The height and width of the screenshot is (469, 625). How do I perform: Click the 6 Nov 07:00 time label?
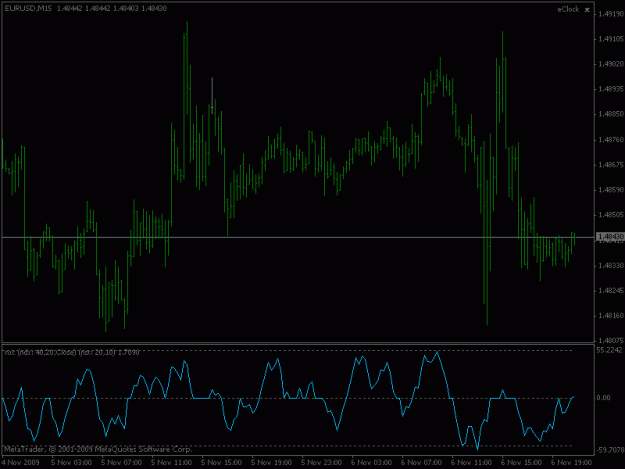point(421,463)
